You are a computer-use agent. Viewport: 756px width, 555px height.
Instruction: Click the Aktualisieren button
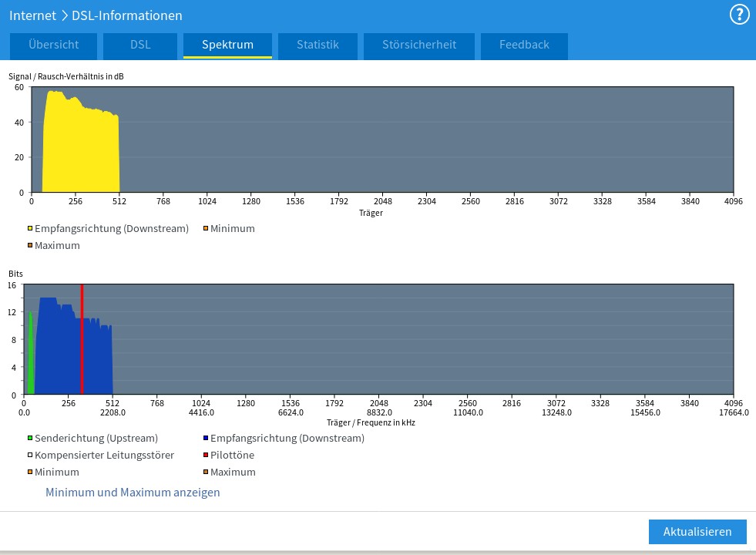click(697, 531)
